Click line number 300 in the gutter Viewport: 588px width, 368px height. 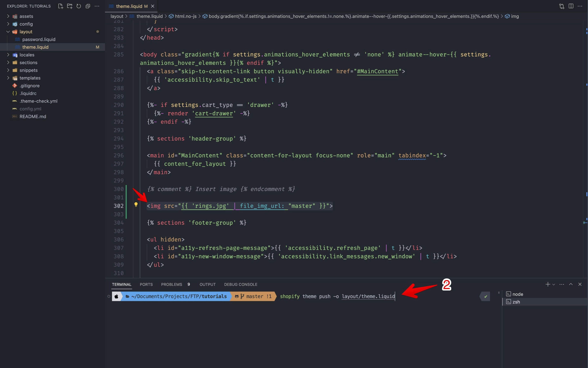tap(119, 189)
